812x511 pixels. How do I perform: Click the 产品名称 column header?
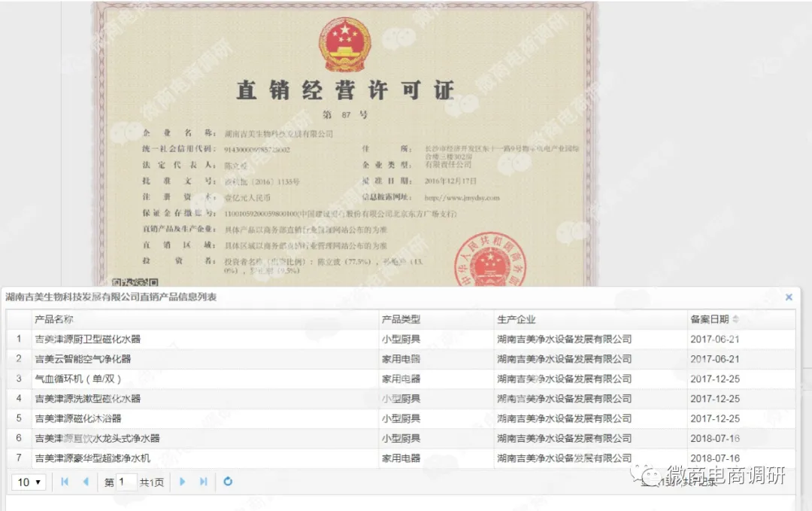pyautogui.click(x=54, y=320)
